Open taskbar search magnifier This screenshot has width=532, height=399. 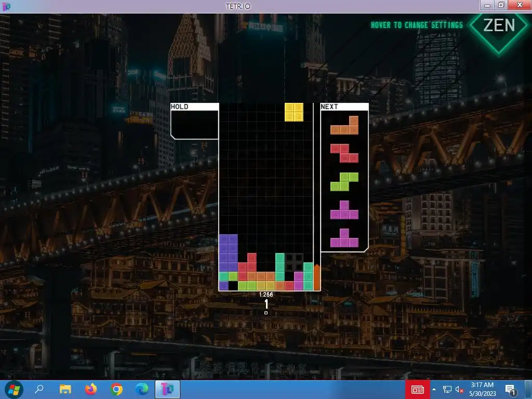[39, 389]
